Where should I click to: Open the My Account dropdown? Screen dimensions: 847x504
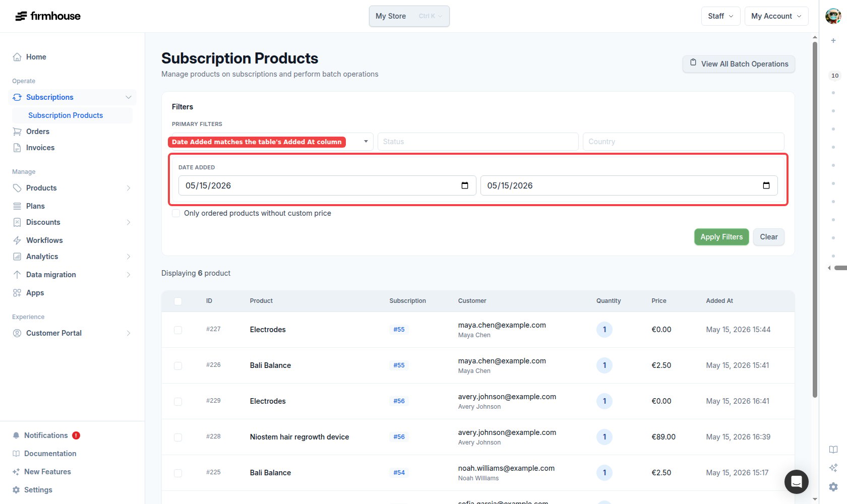(776, 16)
